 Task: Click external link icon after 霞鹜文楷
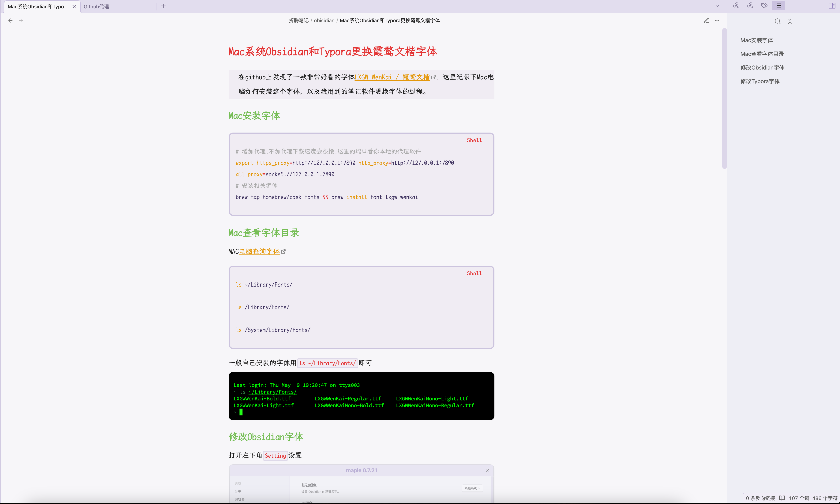coord(433,78)
